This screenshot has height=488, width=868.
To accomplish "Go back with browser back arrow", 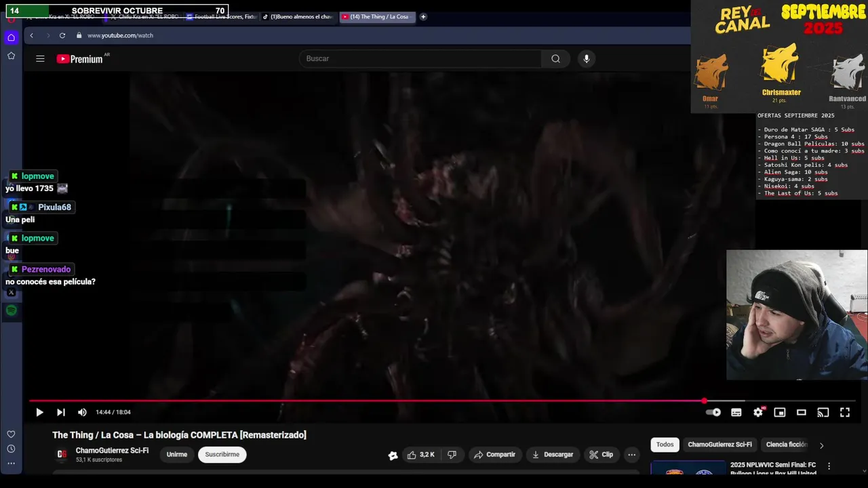I will pyautogui.click(x=31, y=35).
